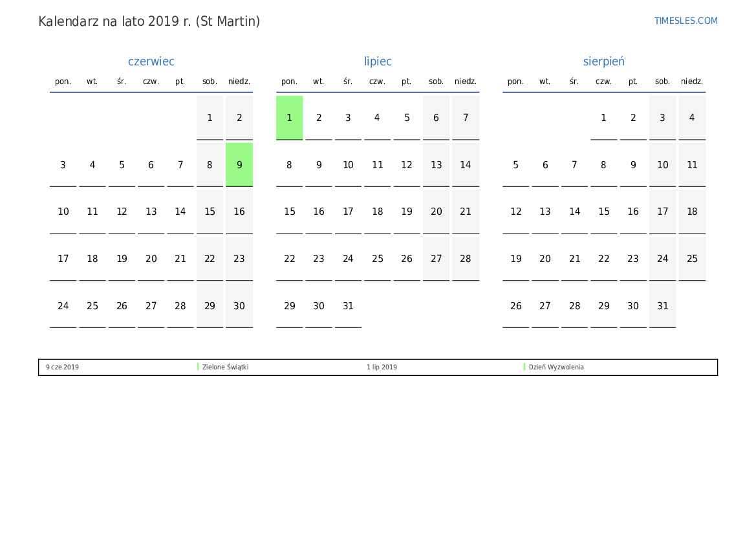Select July 31 in lipiec
Image resolution: width=756 pixels, height=535 pixels.
[x=348, y=305]
